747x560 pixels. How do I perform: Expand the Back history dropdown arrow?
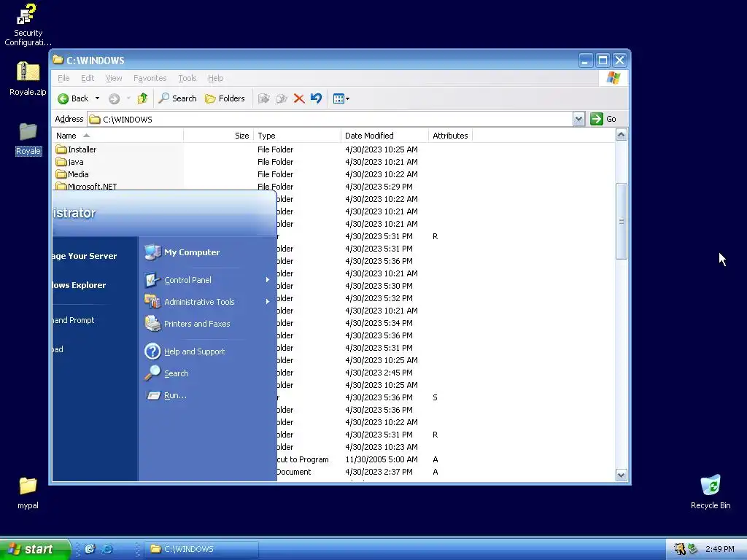point(97,98)
